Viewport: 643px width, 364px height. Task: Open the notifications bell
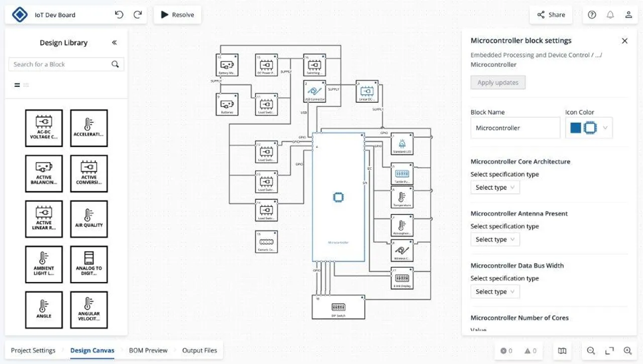(x=610, y=15)
